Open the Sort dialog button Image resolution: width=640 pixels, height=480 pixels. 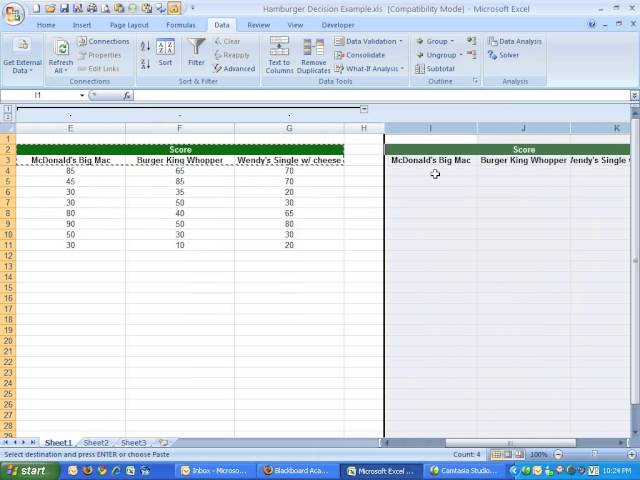point(165,52)
